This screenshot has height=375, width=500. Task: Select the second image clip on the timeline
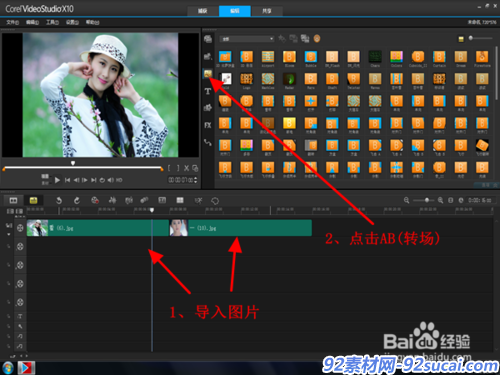(240, 228)
